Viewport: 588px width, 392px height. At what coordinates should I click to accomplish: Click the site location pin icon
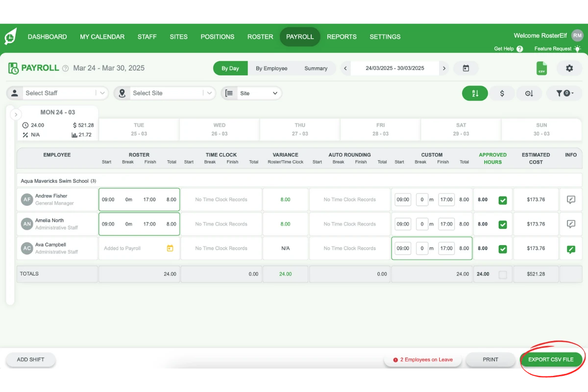[122, 93]
